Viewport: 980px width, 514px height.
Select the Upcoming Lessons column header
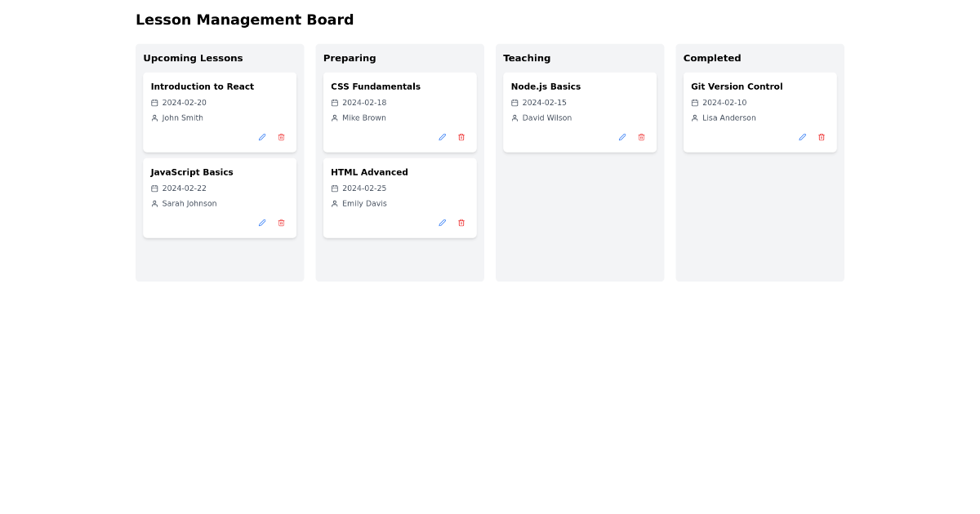point(193,58)
